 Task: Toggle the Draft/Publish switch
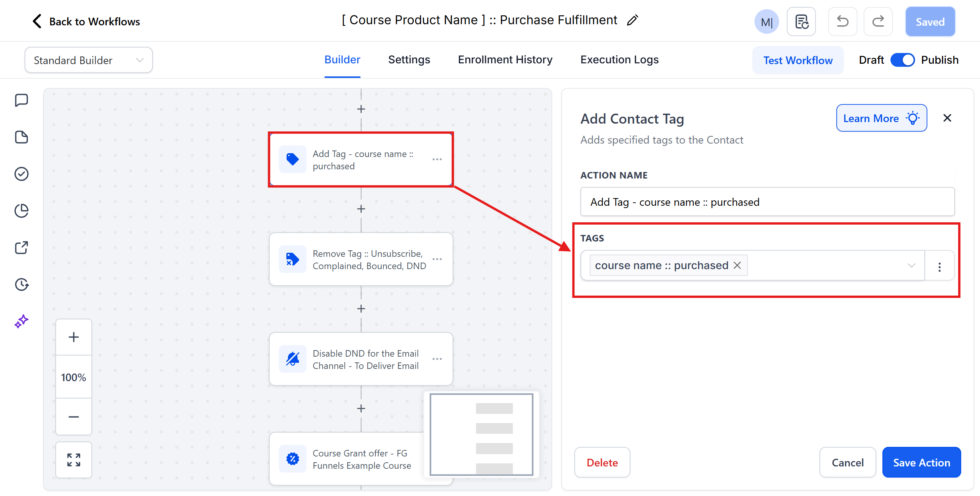[902, 60]
